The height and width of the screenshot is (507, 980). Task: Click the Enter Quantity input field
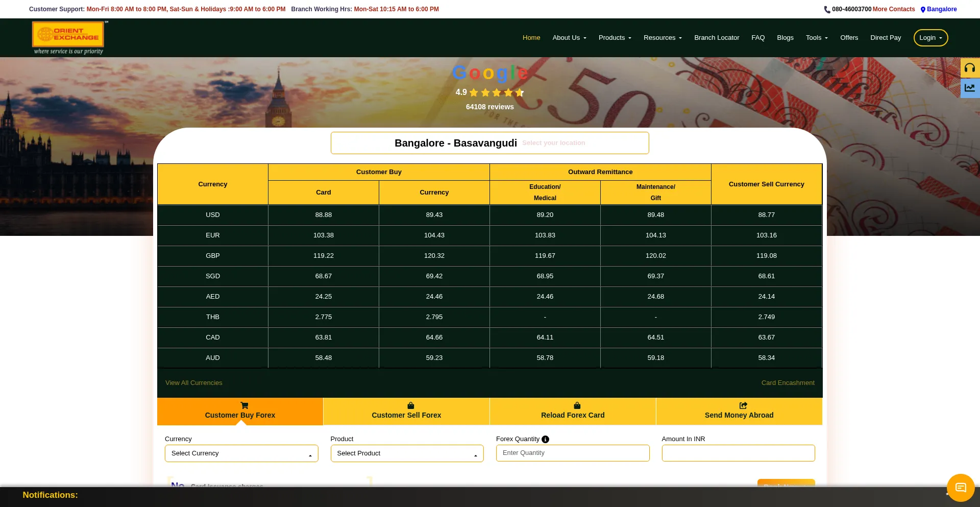[572, 453]
